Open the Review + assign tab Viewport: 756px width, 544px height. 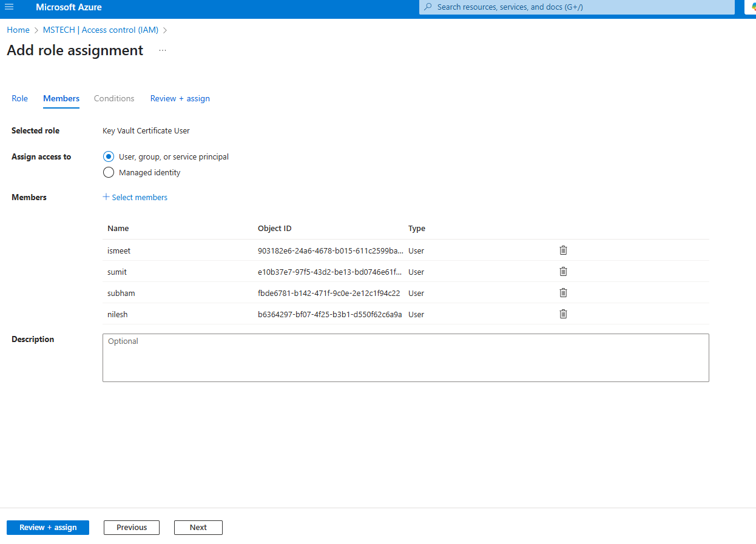[180, 98]
